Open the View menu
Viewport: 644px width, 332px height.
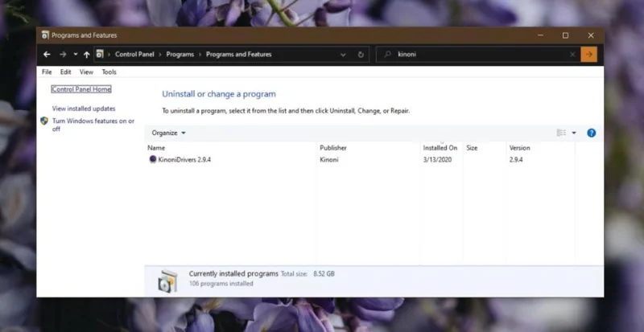point(86,72)
